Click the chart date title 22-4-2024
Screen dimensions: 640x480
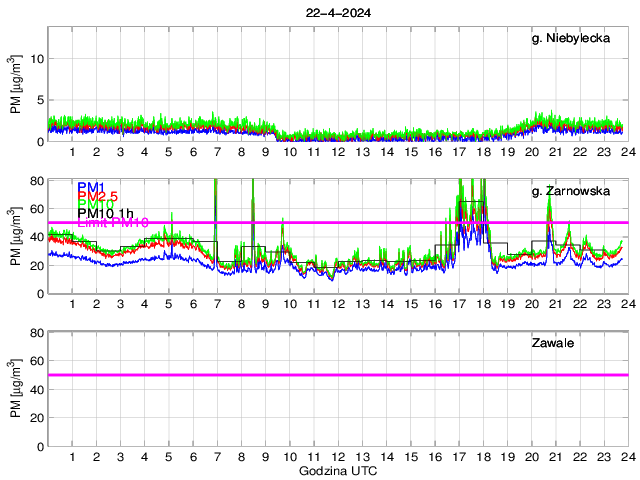(x=338, y=12)
